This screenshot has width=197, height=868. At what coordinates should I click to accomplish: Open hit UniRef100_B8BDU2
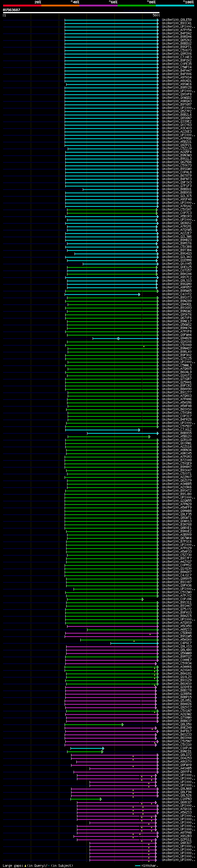coord(177,43)
